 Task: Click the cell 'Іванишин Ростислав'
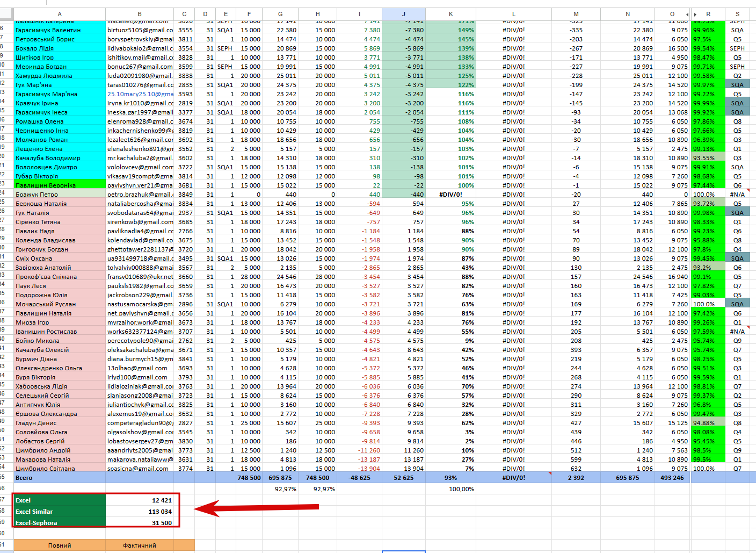pyautogui.click(x=60, y=332)
